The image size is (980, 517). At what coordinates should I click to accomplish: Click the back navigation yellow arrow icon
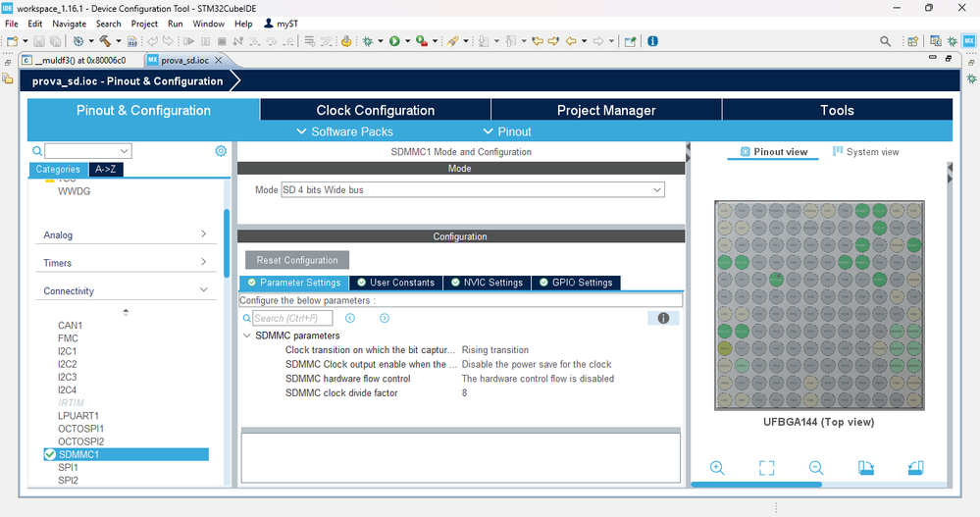pyautogui.click(x=571, y=41)
